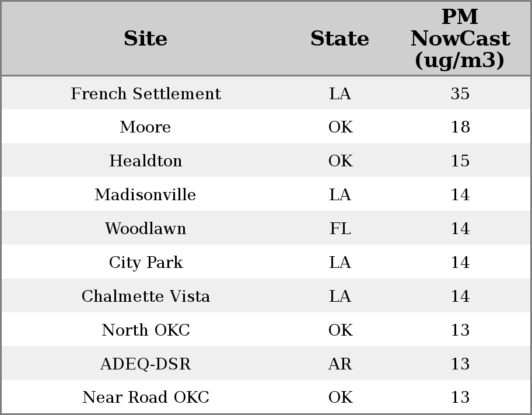Viewport: 532px width, 415px height.
Task: Click the OK state cell for Moore
Action: point(340,127)
